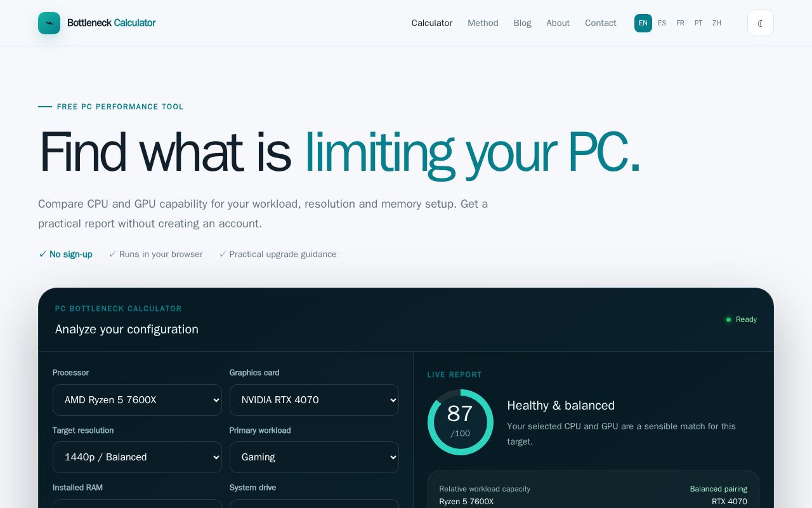Click "Practical upgrade guidance" text

click(x=278, y=254)
